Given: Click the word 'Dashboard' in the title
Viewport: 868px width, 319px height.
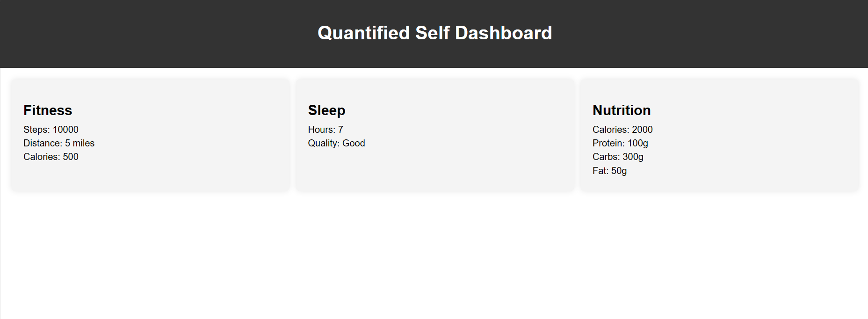Looking at the screenshot, I should click(503, 33).
